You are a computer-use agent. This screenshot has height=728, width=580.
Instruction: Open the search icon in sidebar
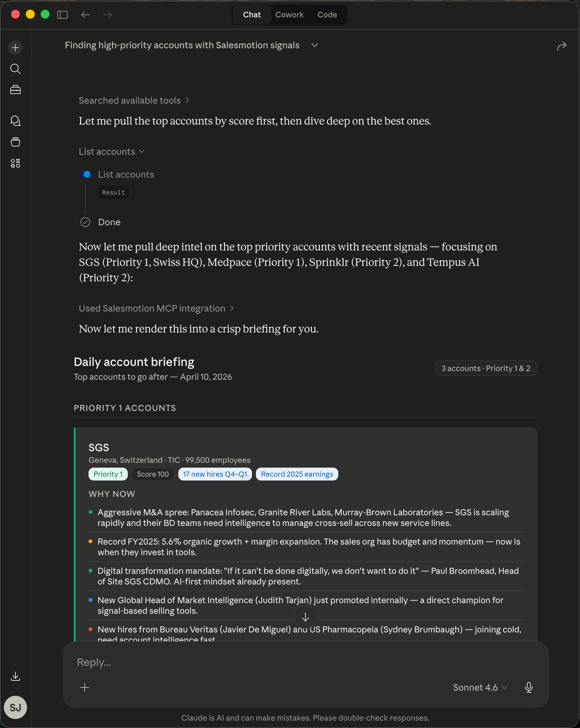[15, 69]
